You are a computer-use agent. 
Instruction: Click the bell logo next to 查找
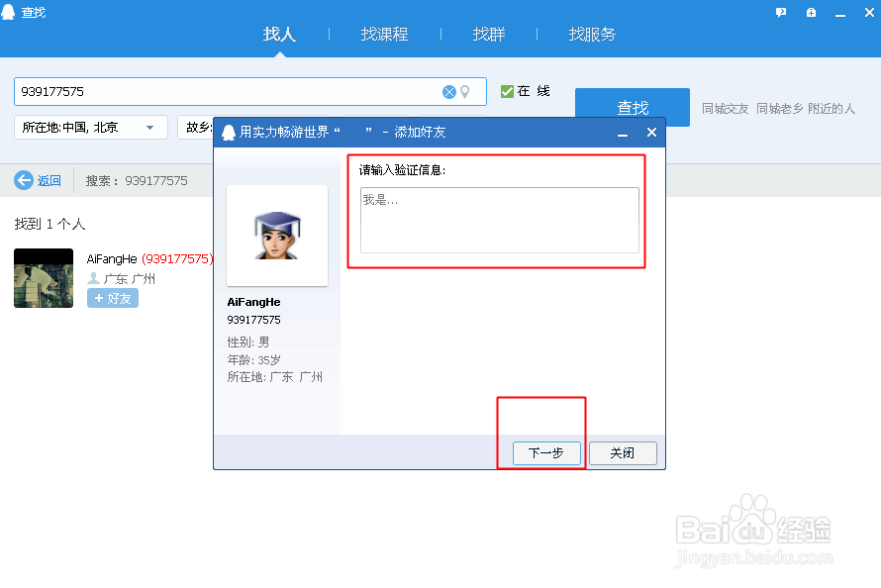(x=9, y=12)
